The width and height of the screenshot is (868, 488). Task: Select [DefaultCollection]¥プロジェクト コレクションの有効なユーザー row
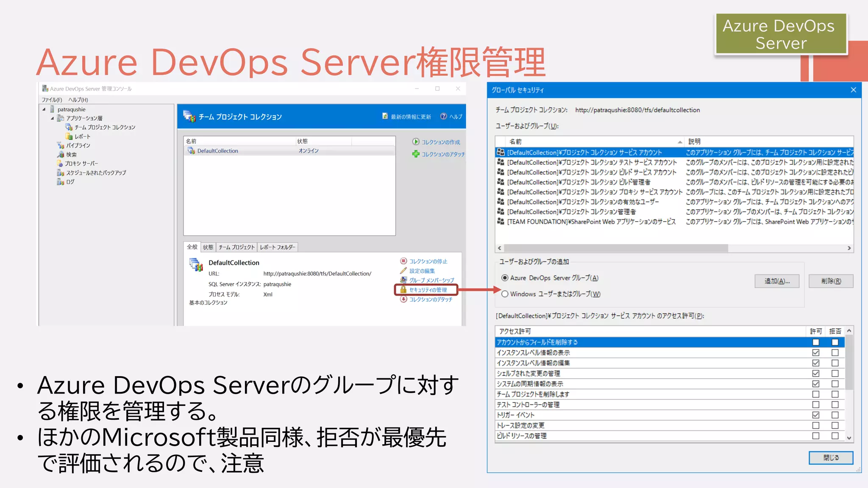tap(674, 202)
